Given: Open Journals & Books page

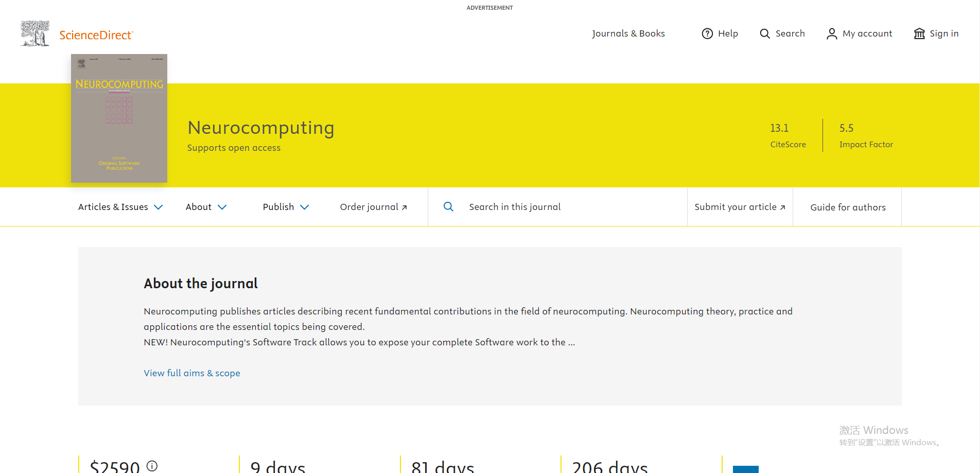Looking at the screenshot, I should [628, 33].
